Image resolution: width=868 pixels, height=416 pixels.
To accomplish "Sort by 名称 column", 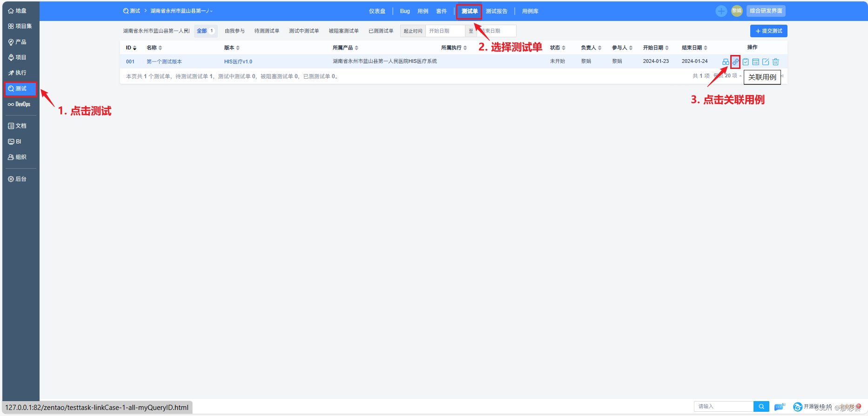I will click(155, 48).
